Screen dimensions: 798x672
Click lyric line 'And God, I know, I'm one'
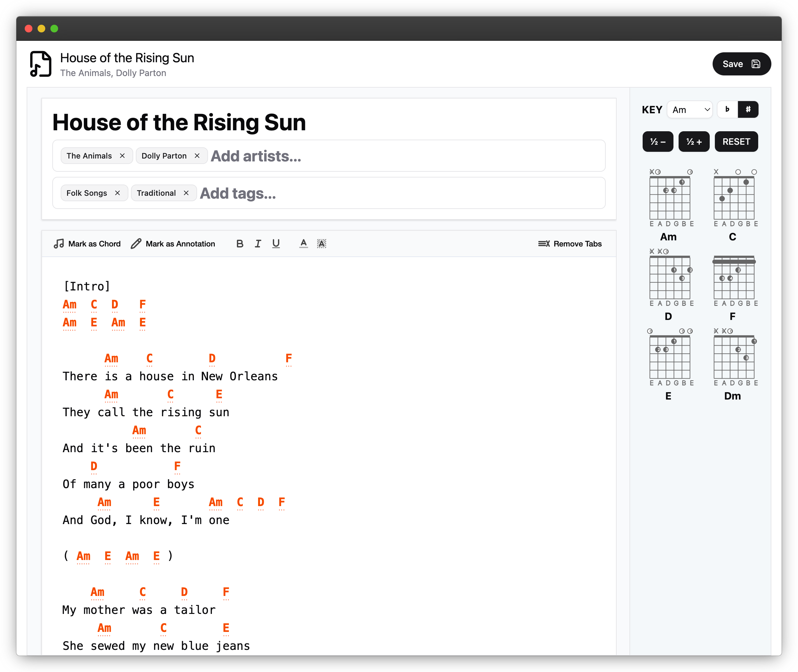click(146, 521)
